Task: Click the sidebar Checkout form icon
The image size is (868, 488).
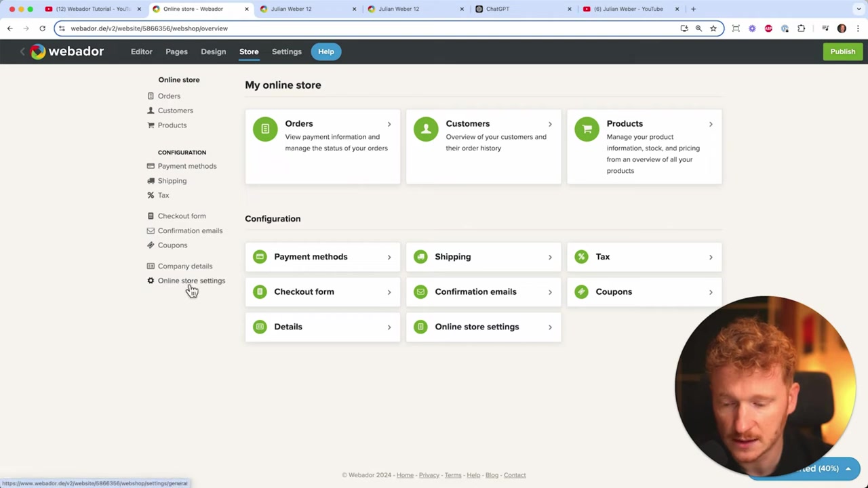Action: click(151, 216)
